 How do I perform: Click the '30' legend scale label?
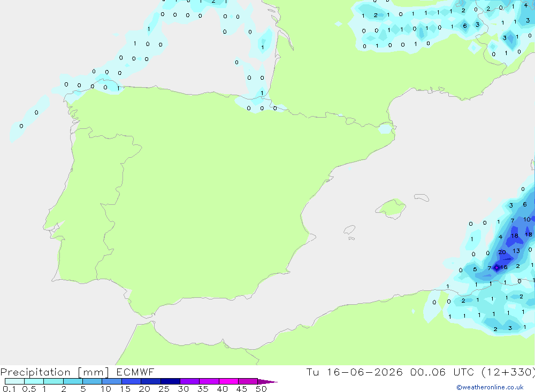click(183, 389)
